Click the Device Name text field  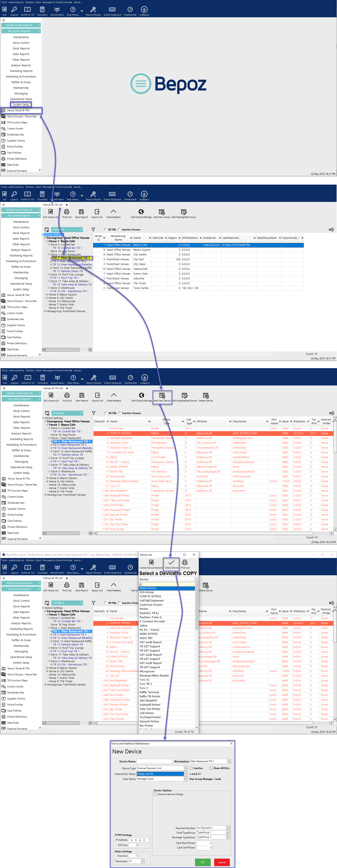point(154,761)
